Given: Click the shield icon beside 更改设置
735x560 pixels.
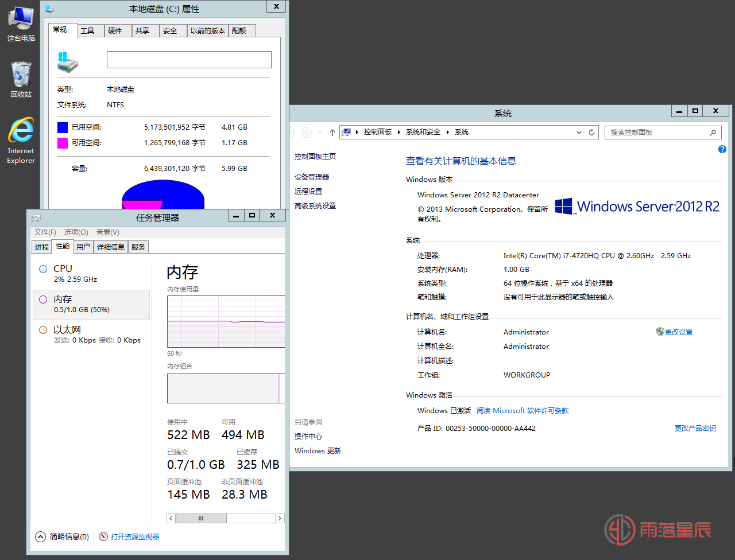Looking at the screenshot, I should pyautogui.click(x=660, y=332).
